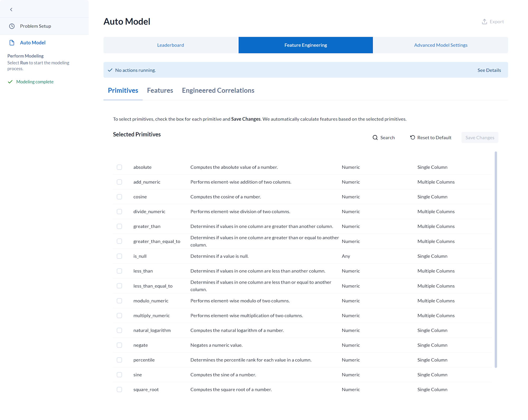Image resolution: width=528 pixels, height=420 pixels.
Task: Select the natural_logarithm checkbox
Action: pos(119,330)
